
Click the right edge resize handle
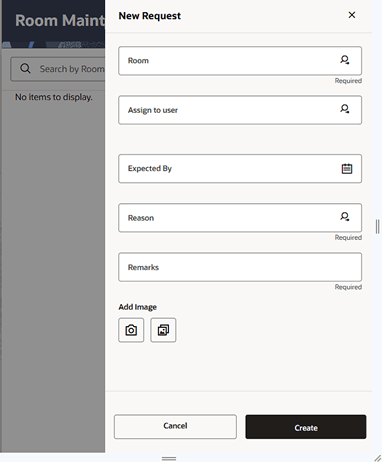pyautogui.click(x=377, y=227)
